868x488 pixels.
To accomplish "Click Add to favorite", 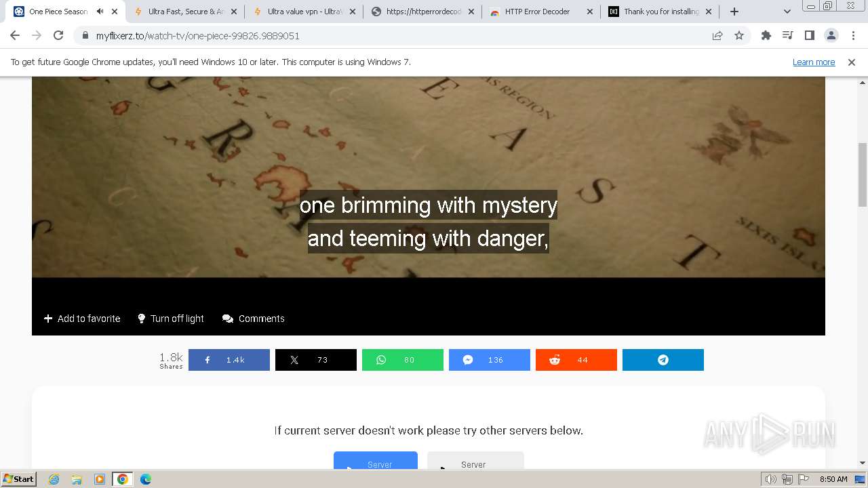I will point(82,319).
